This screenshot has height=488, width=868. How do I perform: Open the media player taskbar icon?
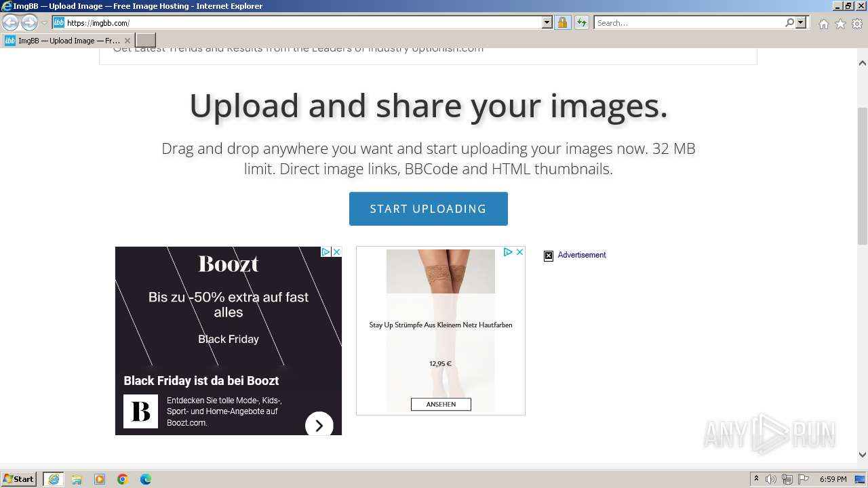(x=100, y=479)
